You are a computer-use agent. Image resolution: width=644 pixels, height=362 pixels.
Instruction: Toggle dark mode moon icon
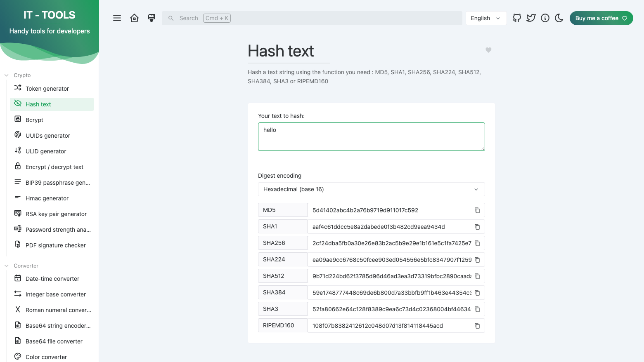point(559,18)
